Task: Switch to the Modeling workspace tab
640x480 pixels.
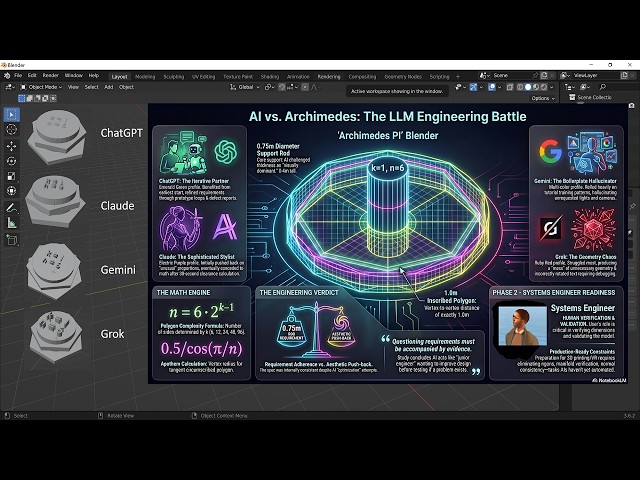Action: 145,76
